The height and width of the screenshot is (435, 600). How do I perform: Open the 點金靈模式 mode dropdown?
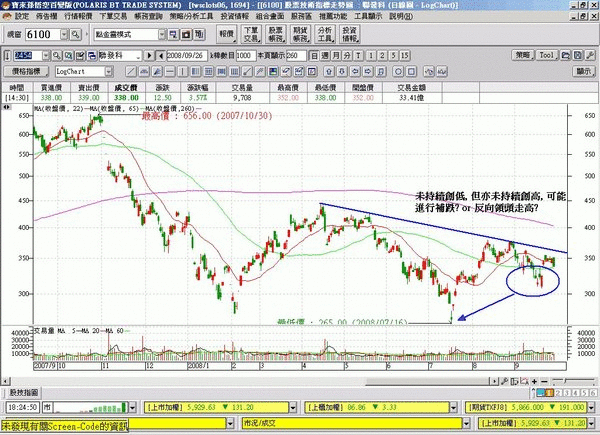pyautogui.click(x=162, y=34)
